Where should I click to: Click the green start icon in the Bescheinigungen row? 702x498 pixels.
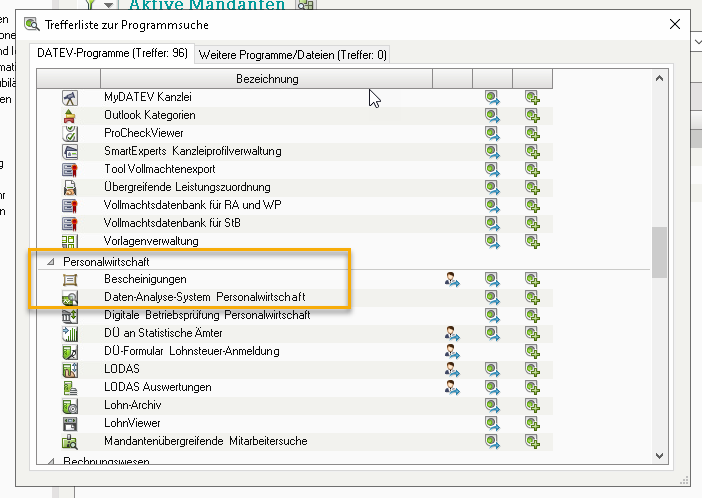coord(492,279)
